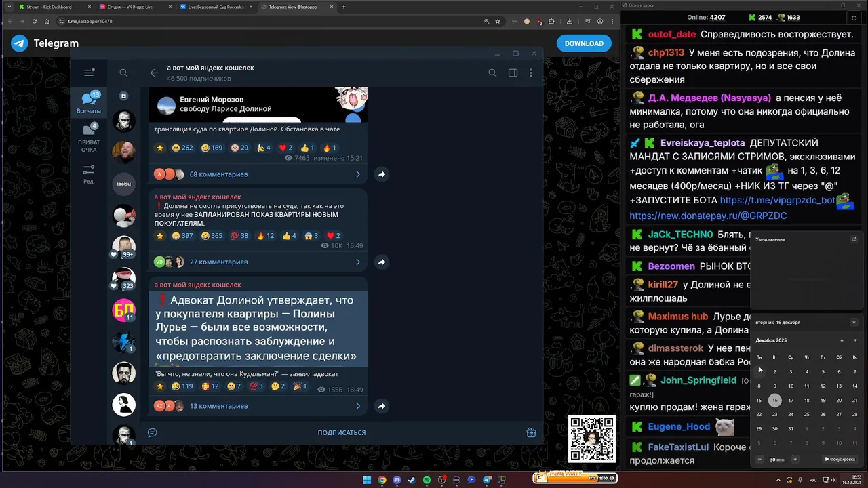The height and width of the screenshot is (488, 868).
Task: Expand comments arrow for 13 комментариев
Action: (x=358, y=406)
